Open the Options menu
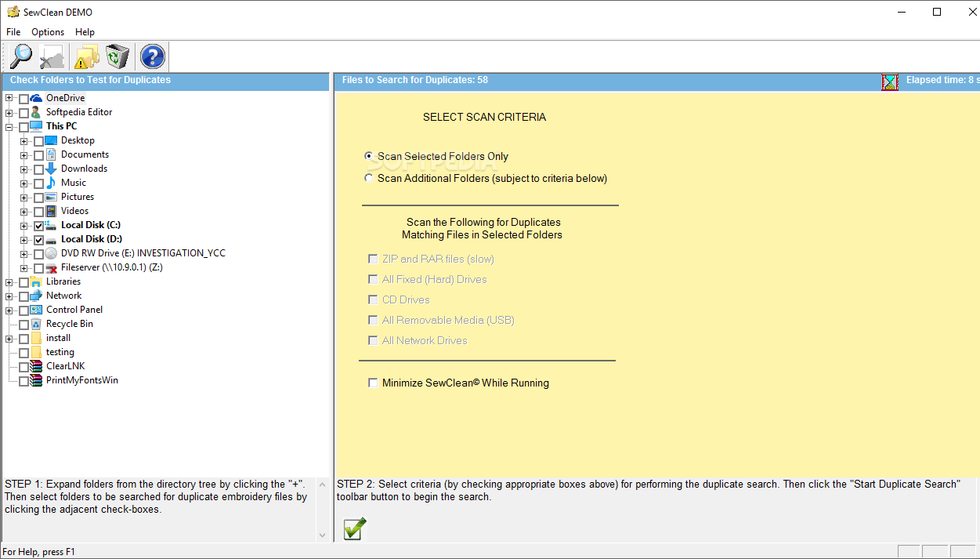This screenshot has width=980, height=559. [x=48, y=32]
